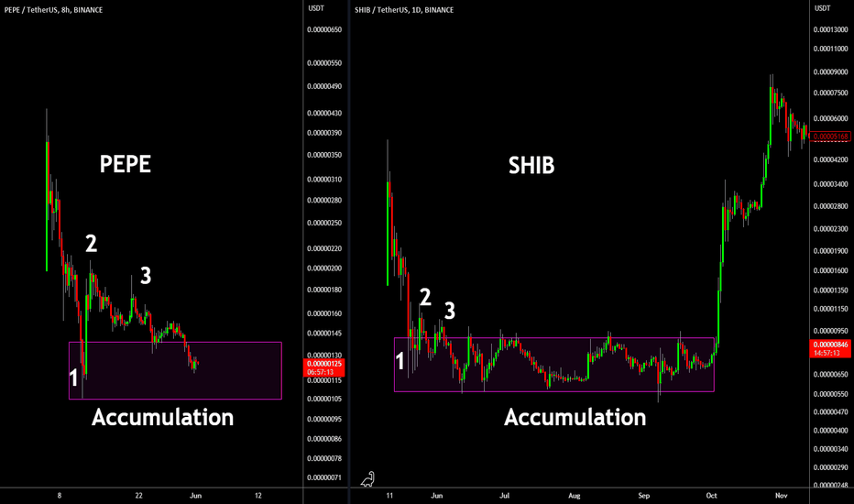Select the 0.00000250 price axis label
This screenshot has height=504, width=854.
coord(324,224)
